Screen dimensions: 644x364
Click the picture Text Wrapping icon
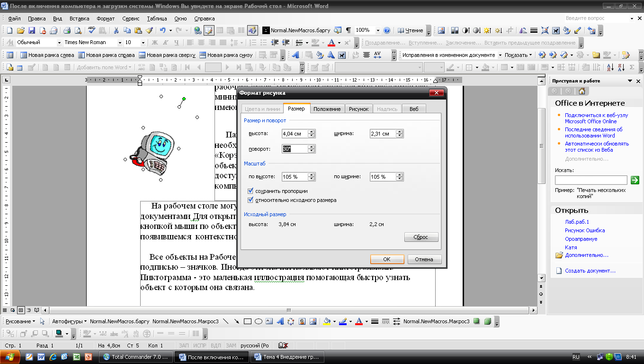point(555,30)
